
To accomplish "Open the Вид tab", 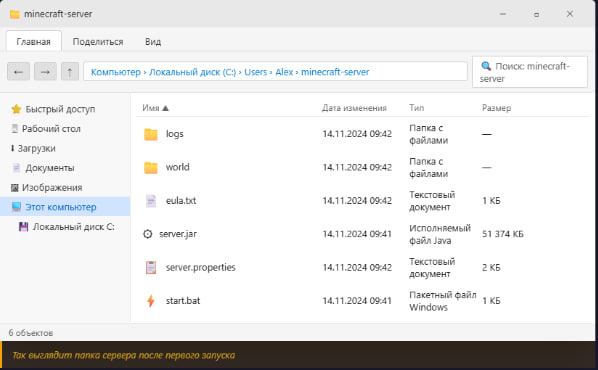I will tap(153, 42).
